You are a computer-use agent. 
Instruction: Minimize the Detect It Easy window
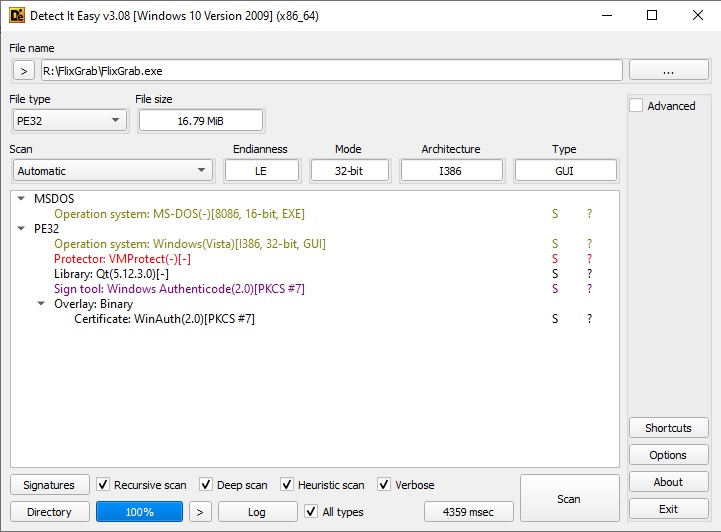(607, 15)
